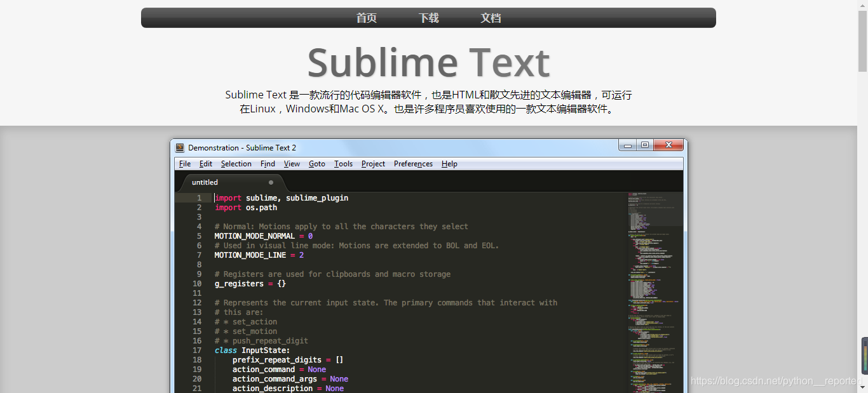This screenshot has width=868, height=393.
Task: Open the 下载 navigation link
Action: (428, 18)
